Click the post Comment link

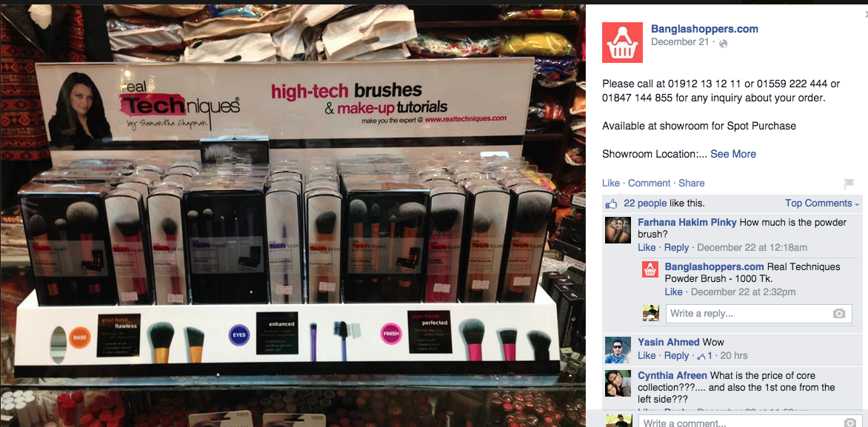pyautogui.click(x=649, y=183)
